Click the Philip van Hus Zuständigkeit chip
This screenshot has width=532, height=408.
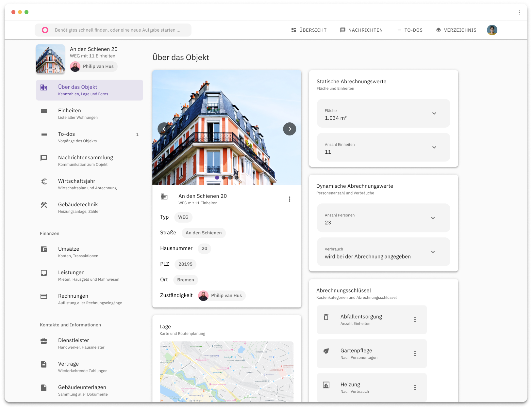(x=222, y=296)
